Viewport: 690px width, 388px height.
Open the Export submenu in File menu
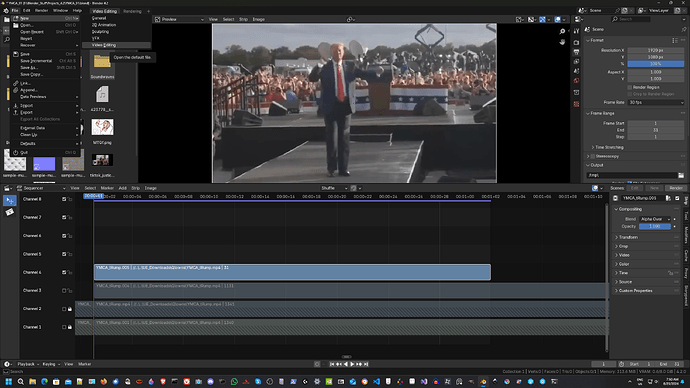(x=45, y=112)
